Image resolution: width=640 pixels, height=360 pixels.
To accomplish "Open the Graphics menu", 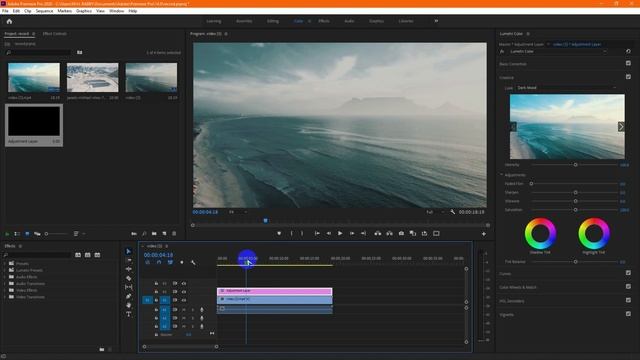I will coord(84,11).
